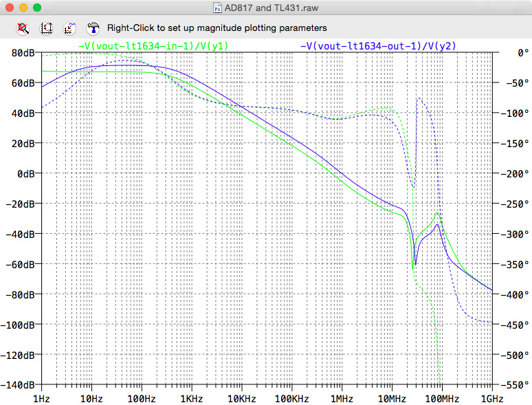Open the hammer control panel icon
Image resolution: width=532 pixels, height=405 pixels.
click(x=93, y=28)
